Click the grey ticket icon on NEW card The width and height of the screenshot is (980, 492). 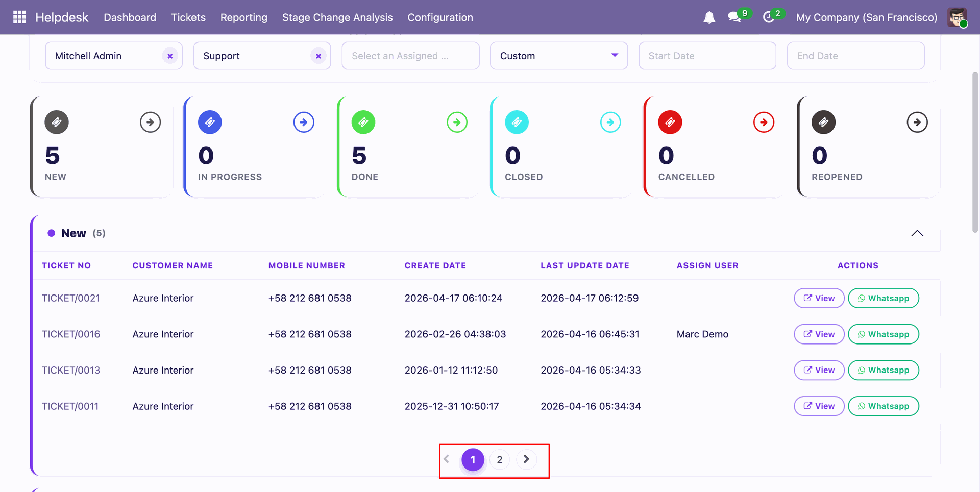coord(57,122)
